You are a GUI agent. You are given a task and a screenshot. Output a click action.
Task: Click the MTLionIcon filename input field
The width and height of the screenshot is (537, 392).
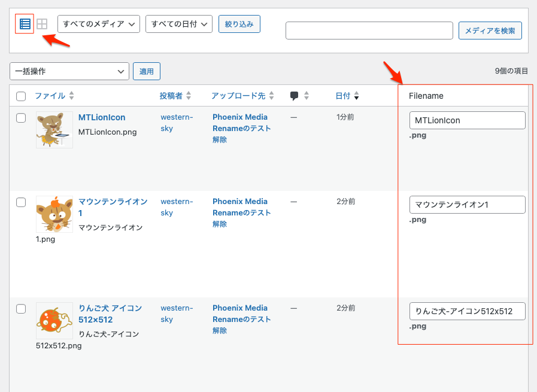pyautogui.click(x=467, y=120)
